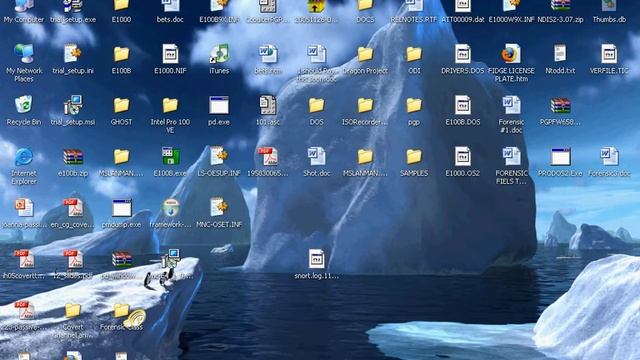Select the Dragon Project folder
640x360 pixels.
[x=365, y=54]
